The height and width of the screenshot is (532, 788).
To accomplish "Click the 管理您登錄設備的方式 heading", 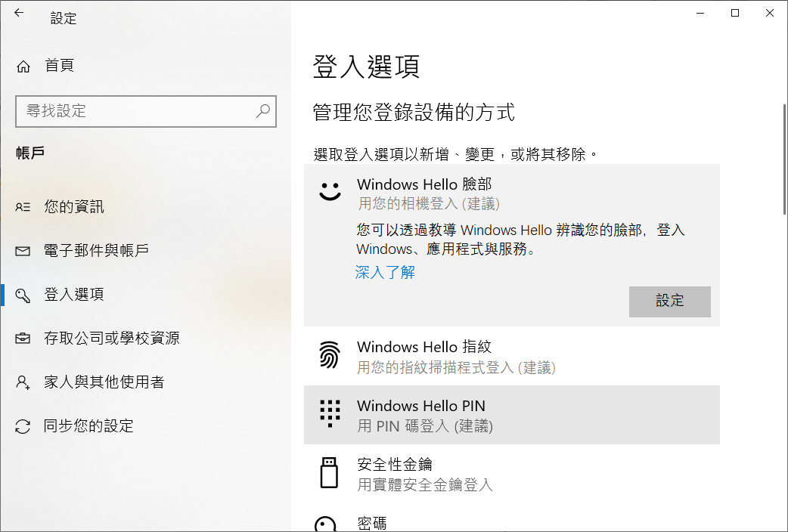I will pos(414,112).
